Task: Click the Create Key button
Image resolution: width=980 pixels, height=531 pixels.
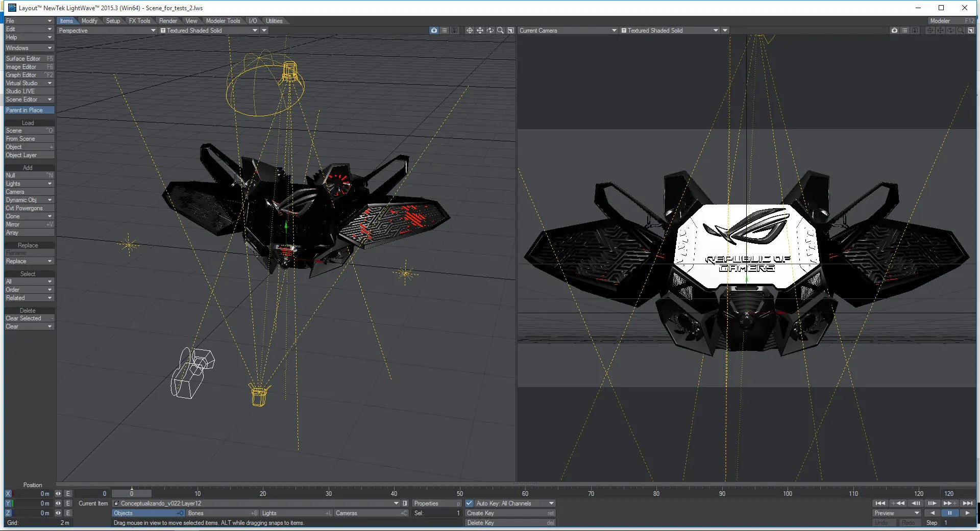Action: pyautogui.click(x=510, y=513)
